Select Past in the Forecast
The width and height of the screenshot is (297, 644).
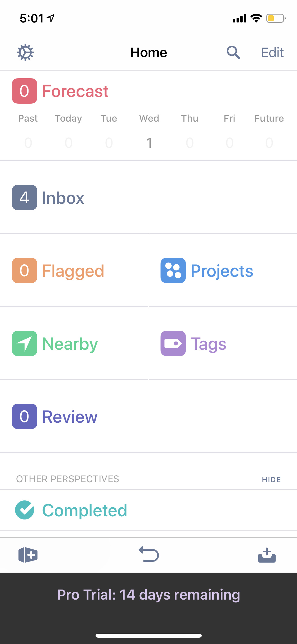pos(28,131)
